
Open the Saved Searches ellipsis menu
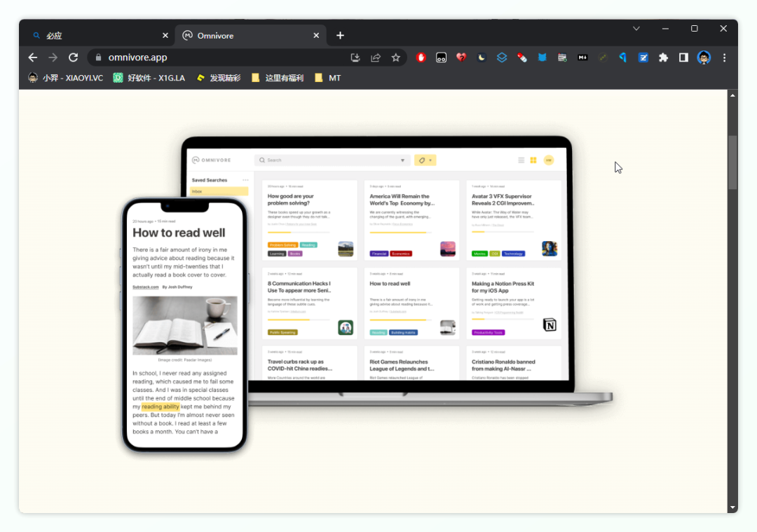click(x=245, y=180)
